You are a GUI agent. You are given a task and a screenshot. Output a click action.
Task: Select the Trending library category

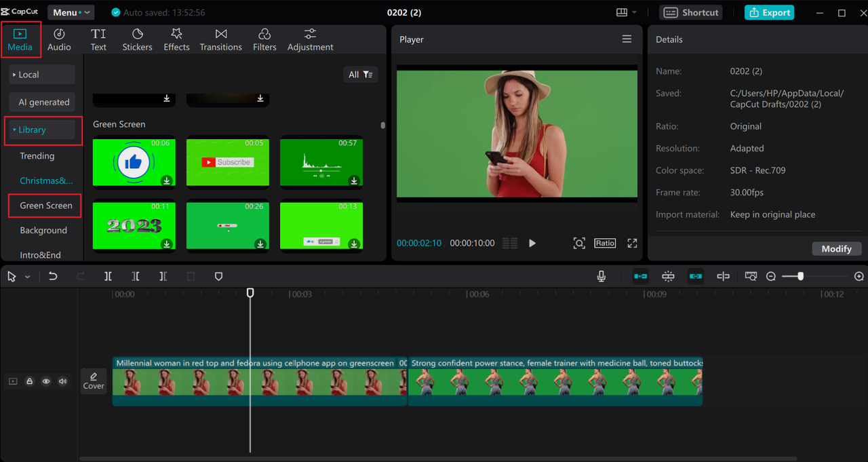(37, 156)
